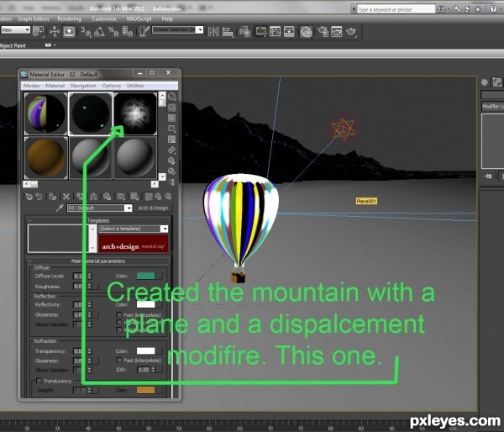Adjust the Reflectivity spinner arrows
The height and width of the screenshot is (432, 504).
(x=90, y=304)
